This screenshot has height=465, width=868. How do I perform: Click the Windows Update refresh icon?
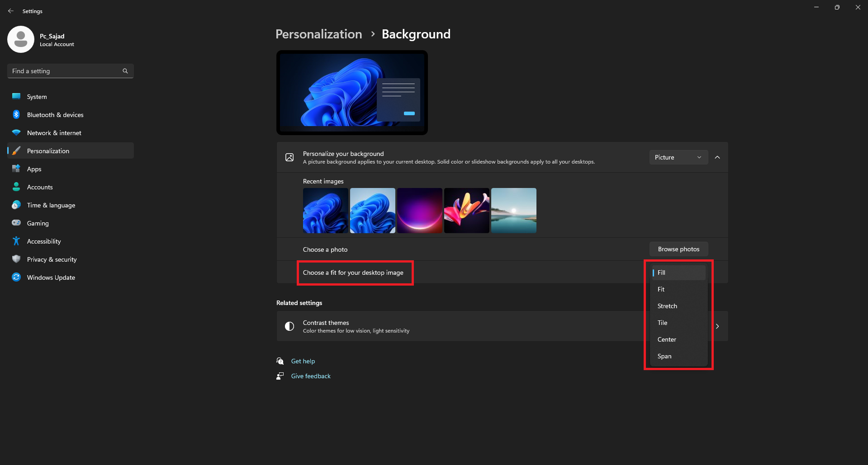point(16,277)
